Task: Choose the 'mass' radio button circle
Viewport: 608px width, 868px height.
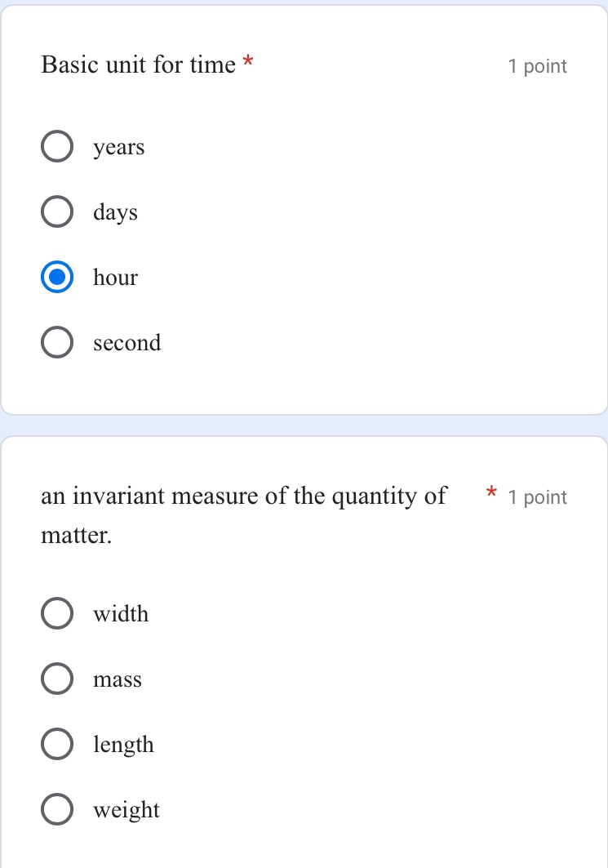Action: (56, 679)
